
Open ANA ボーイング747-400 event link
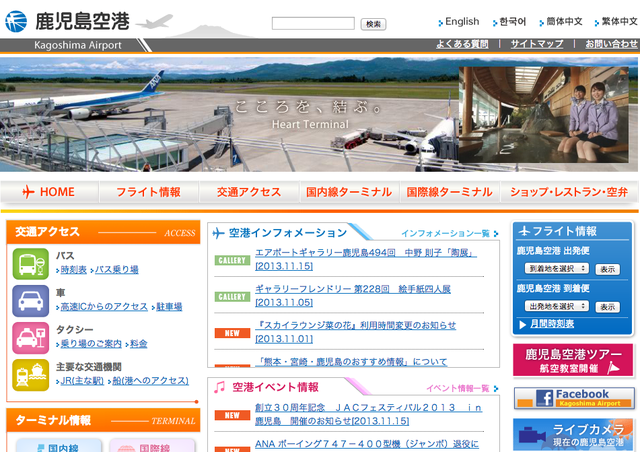click(367, 444)
